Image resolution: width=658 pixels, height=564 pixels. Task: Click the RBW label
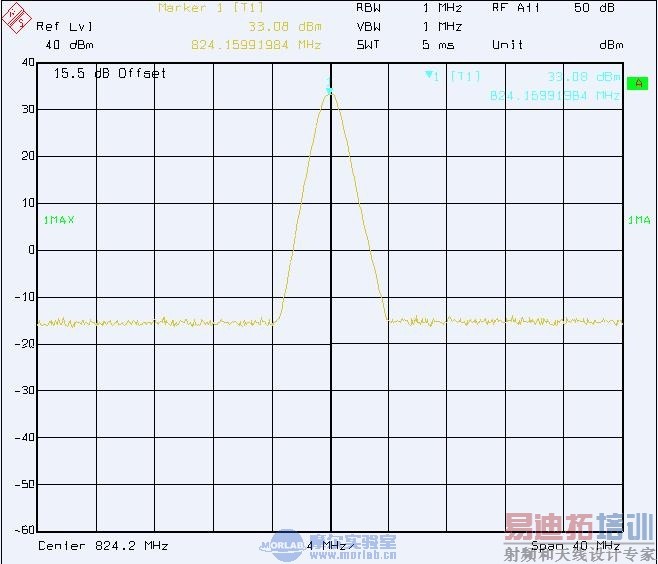tap(368, 8)
